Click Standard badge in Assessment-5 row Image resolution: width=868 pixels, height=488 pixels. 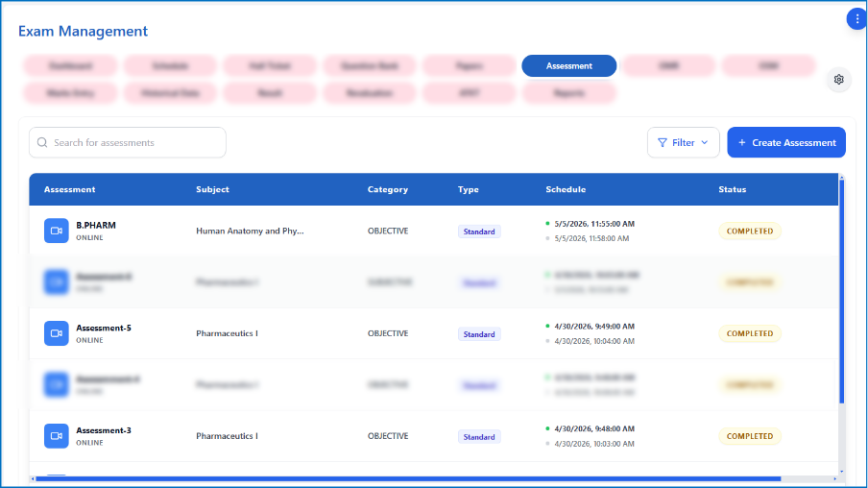(479, 334)
